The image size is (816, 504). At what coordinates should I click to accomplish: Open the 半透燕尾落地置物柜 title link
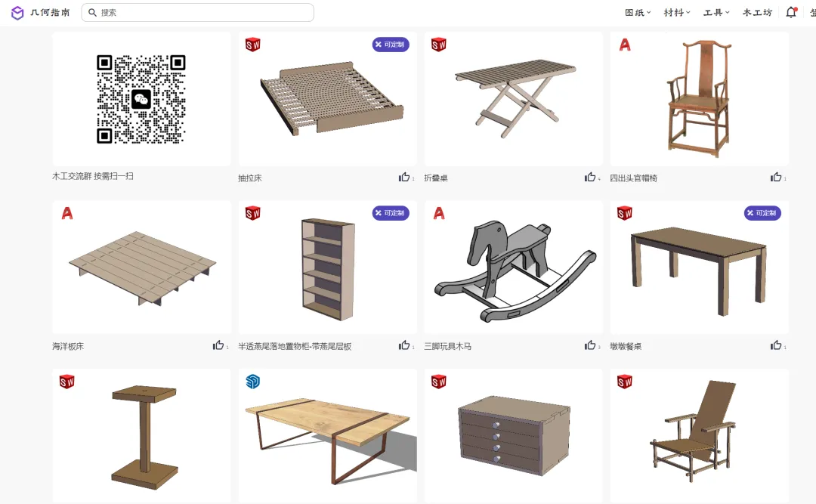(x=295, y=346)
